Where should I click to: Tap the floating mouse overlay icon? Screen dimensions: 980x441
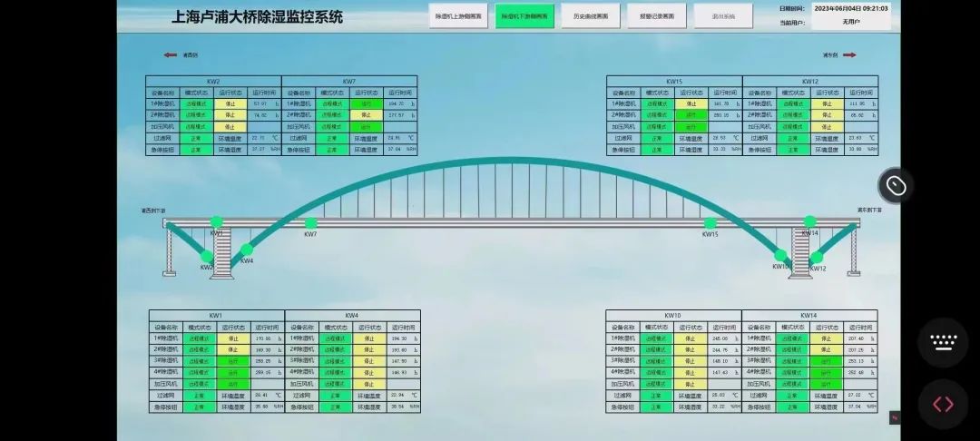897,185
